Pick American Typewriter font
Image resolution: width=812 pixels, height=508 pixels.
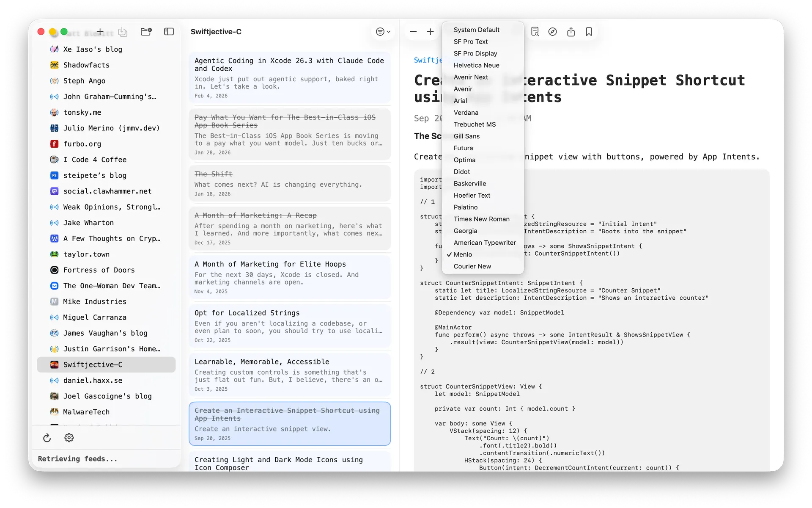click(x=483, y=243)
